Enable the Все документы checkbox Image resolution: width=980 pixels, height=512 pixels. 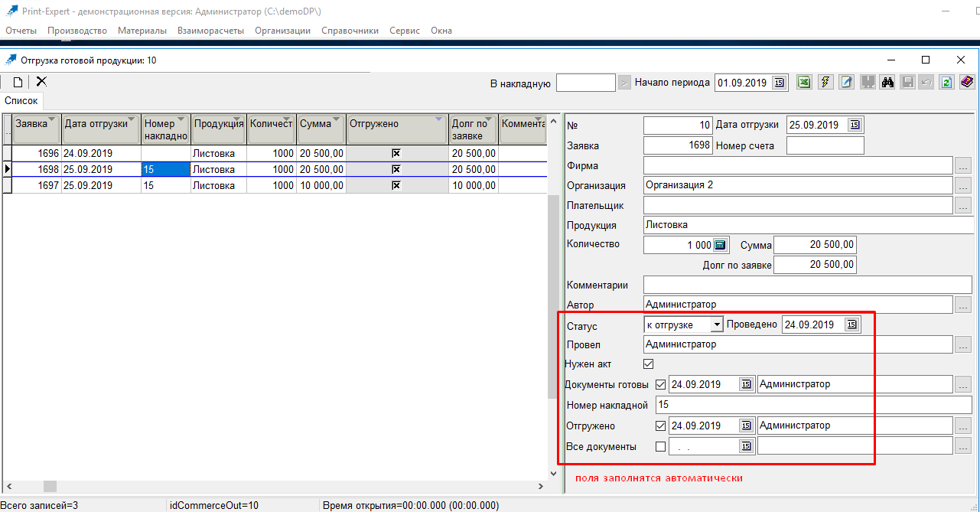click(661, 446)
